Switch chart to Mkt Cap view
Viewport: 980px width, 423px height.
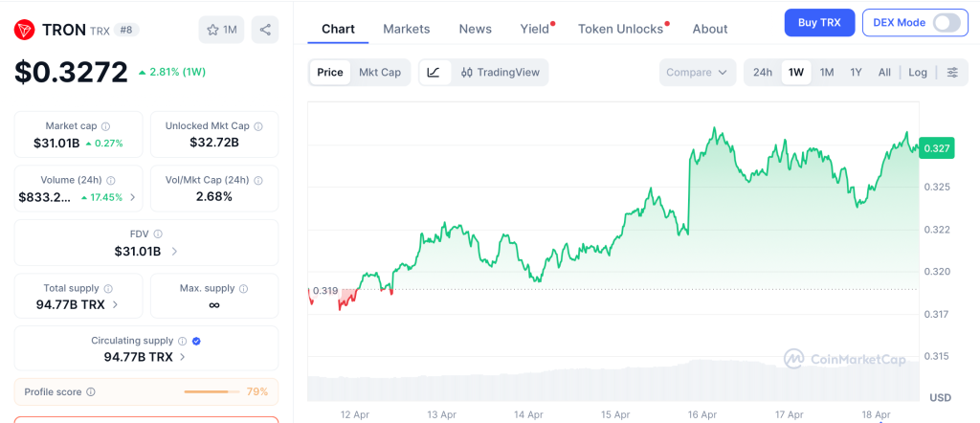[x=380, y=73]
